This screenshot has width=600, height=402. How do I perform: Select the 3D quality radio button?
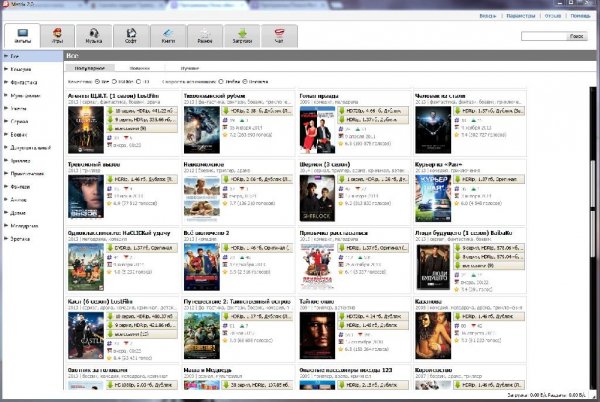coord(139,81)
